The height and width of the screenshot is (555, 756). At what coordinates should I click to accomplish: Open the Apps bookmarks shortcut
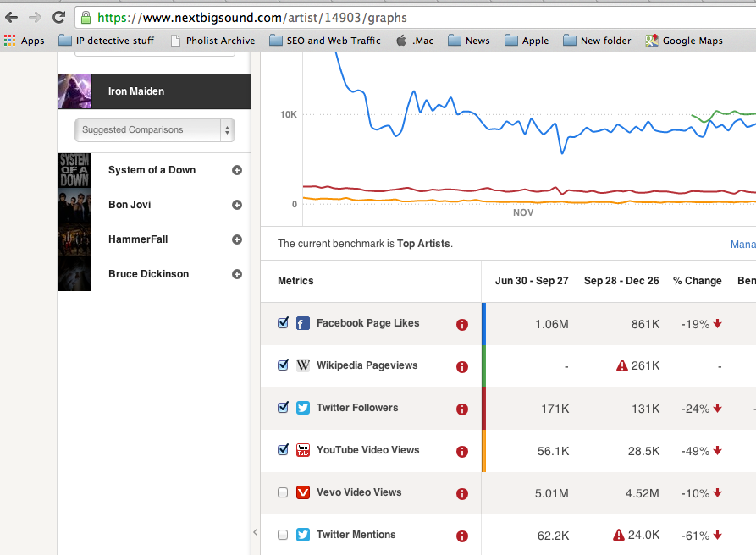[25, 41]
